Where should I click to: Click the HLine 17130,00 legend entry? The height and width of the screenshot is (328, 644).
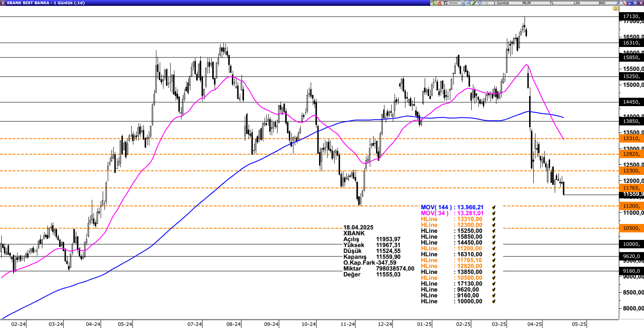pos(452,284)
